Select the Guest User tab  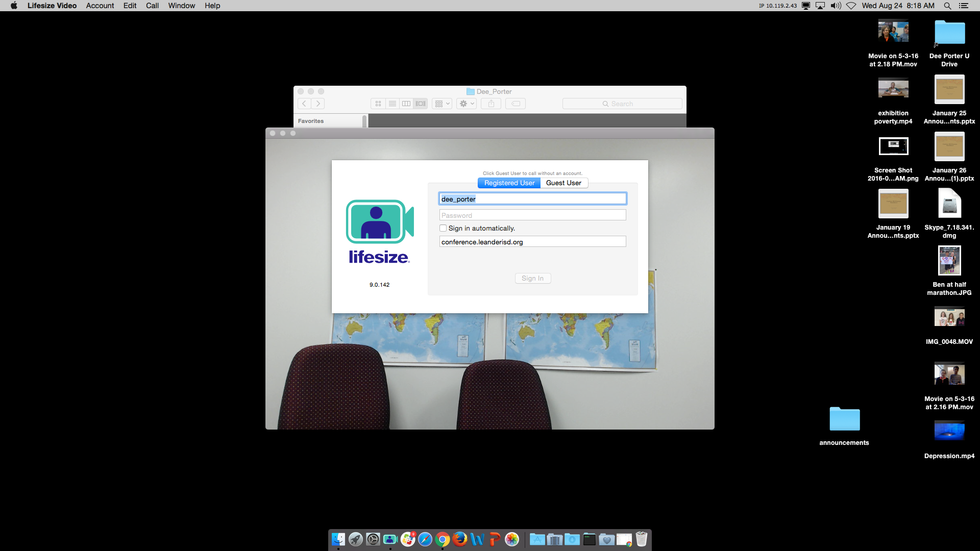(563, 183)
